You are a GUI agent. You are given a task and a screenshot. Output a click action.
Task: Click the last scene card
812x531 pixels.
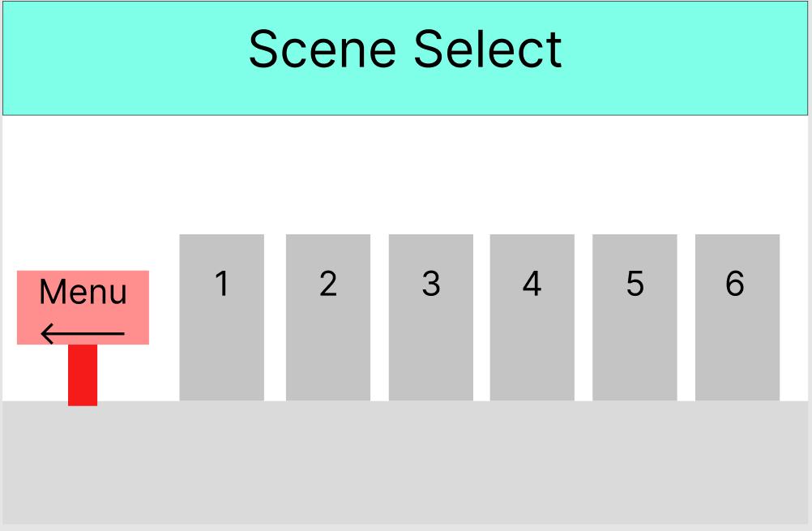point(736,316)
